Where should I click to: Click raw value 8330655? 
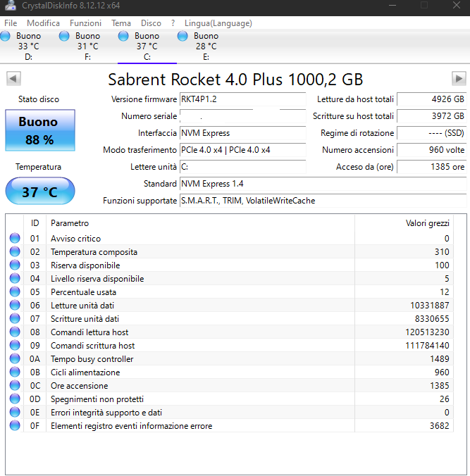click(x=432, y=319)
